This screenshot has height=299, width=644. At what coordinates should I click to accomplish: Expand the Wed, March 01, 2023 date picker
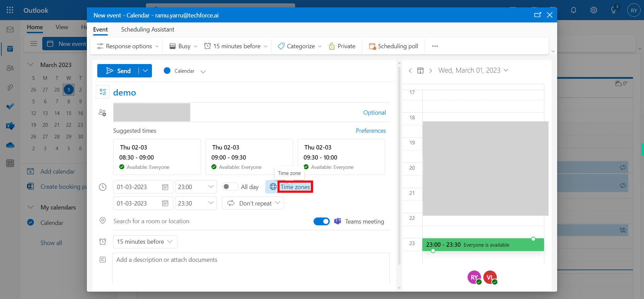pos(473,70)
